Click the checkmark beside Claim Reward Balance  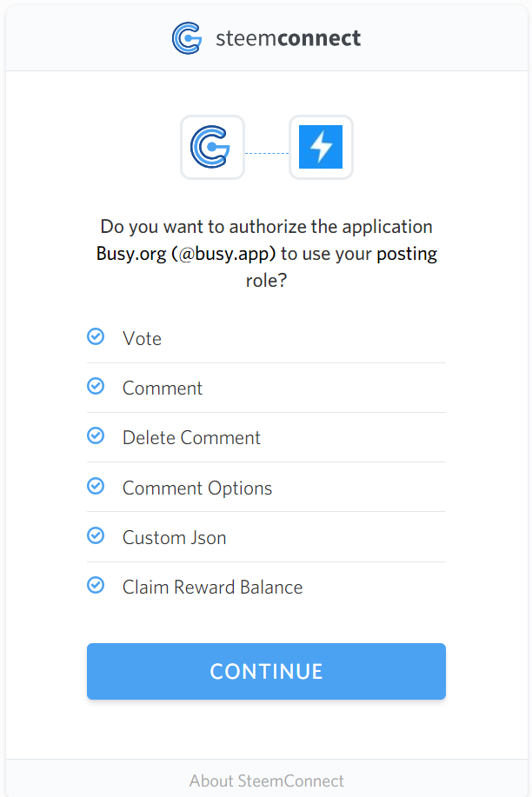click(x=96, y=586)
